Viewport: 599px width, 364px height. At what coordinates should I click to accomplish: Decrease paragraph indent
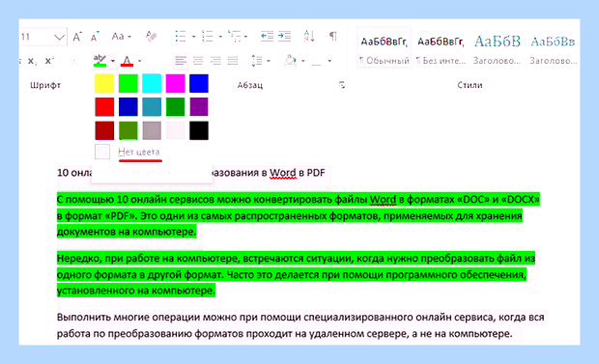(267, 37)
